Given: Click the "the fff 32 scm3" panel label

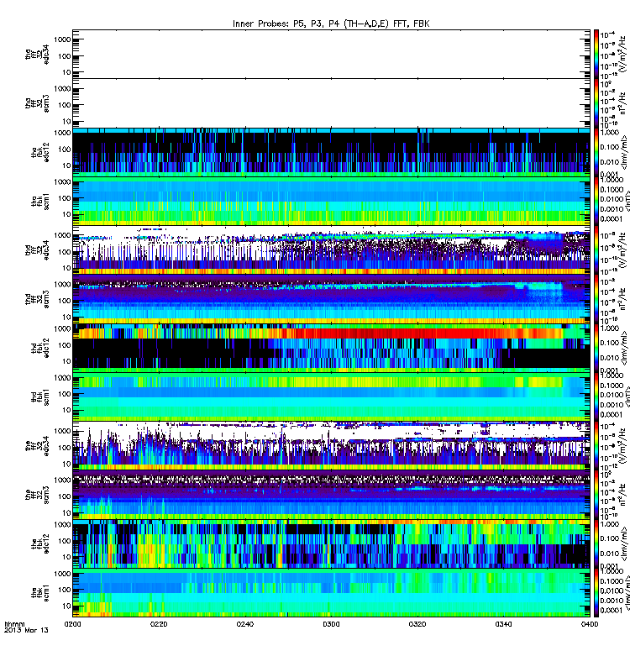Looking at the screenshot, I should coord(38,495).
